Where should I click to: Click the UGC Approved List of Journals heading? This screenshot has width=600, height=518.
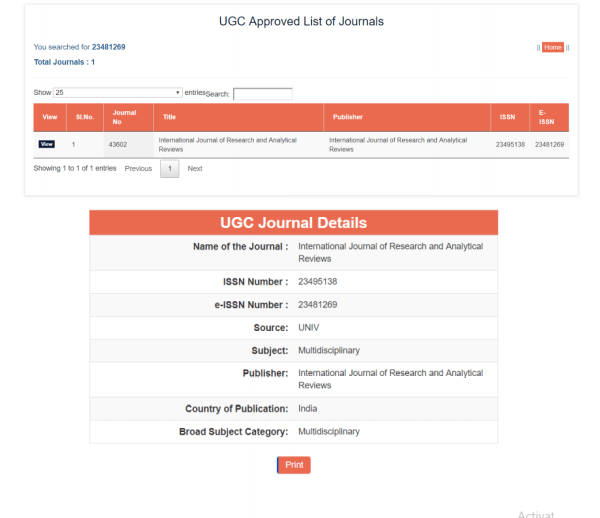tap(301, 21)
